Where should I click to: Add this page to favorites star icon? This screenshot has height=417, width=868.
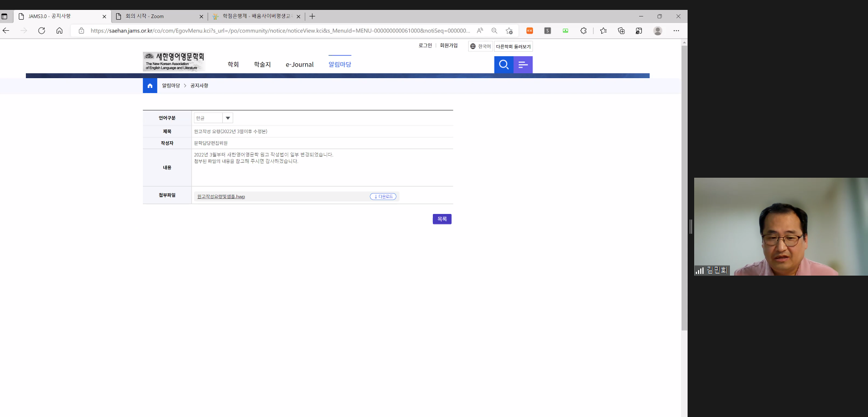pyautogui.click(x=509, y=31)
